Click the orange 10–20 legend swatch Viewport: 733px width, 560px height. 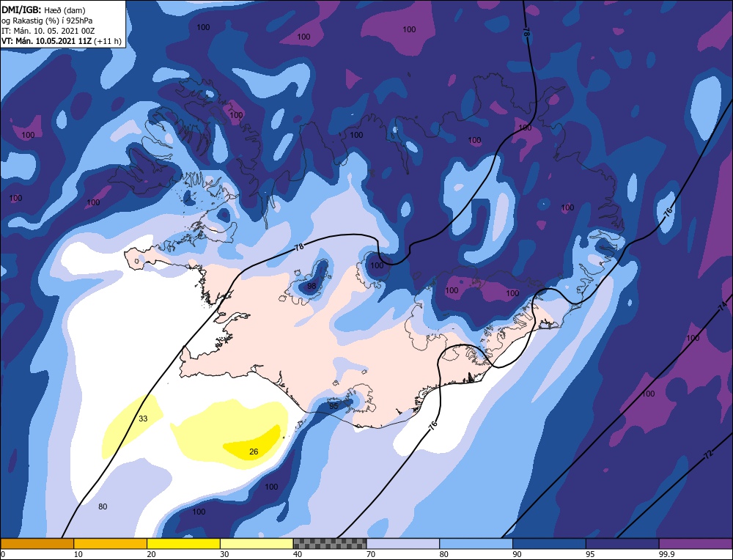[x=111, y=543]
